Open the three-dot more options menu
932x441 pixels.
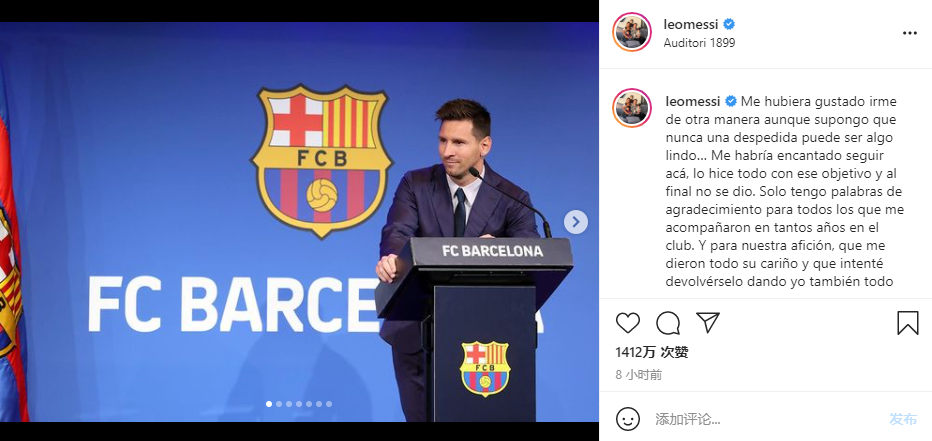tap(910, 33)
